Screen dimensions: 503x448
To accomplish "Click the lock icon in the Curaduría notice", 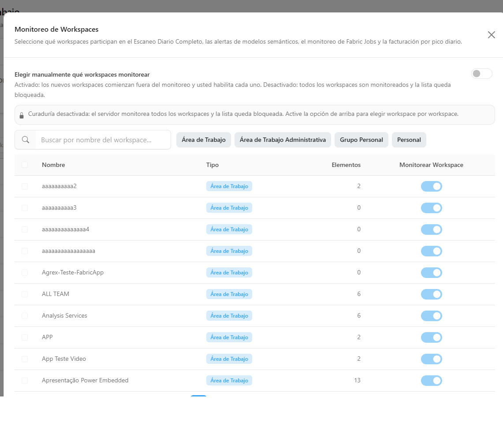I will [x=22, y=115].
